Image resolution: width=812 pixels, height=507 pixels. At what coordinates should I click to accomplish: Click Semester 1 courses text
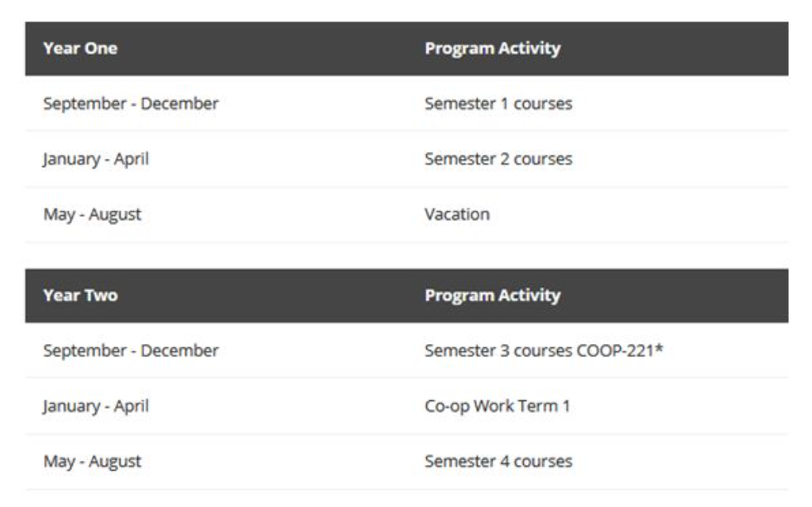coord(498,104)
